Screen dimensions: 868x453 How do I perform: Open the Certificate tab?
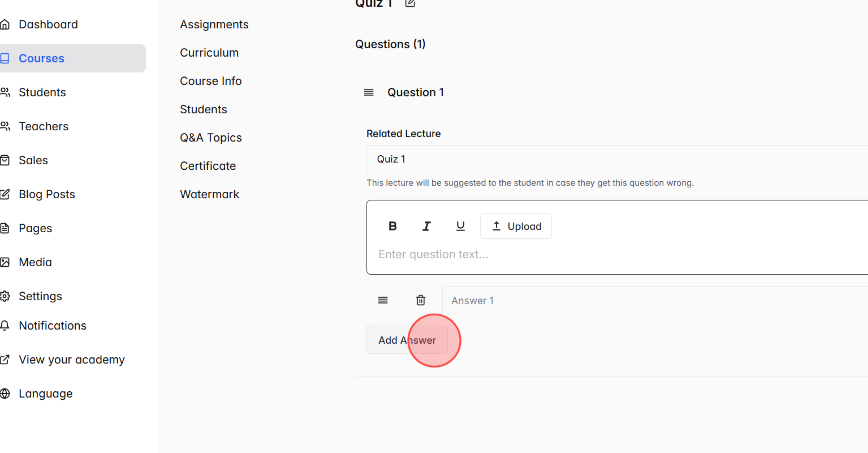208,166
